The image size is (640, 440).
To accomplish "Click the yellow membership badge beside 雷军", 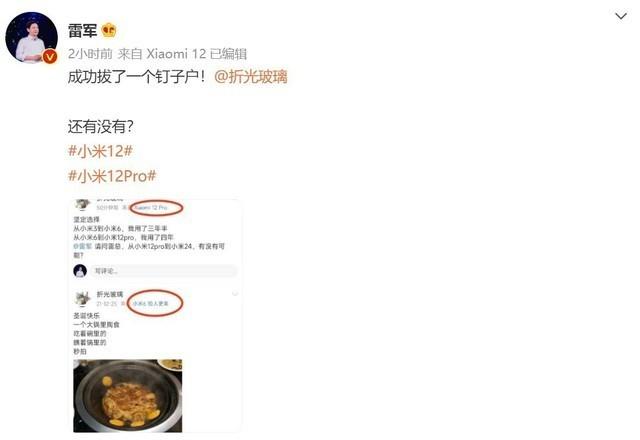I will pyautogui.click(x=109, y=31).
